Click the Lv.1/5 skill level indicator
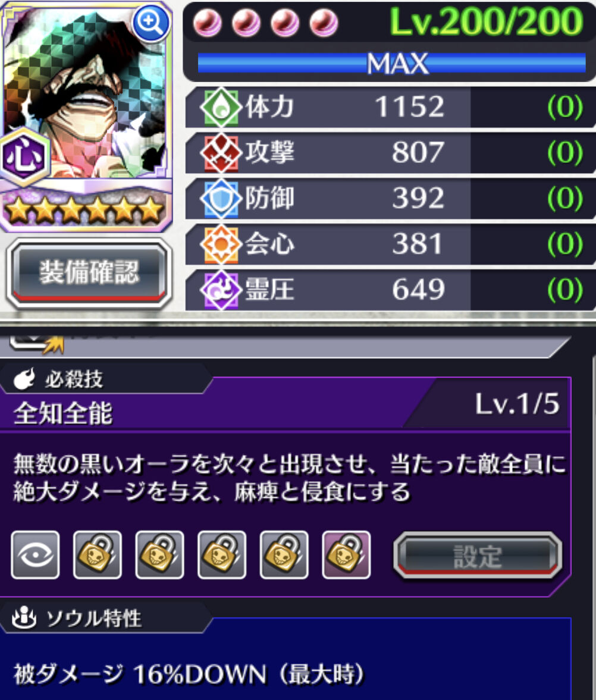Viewport: 596px width, 700px height. pos(517,404)
